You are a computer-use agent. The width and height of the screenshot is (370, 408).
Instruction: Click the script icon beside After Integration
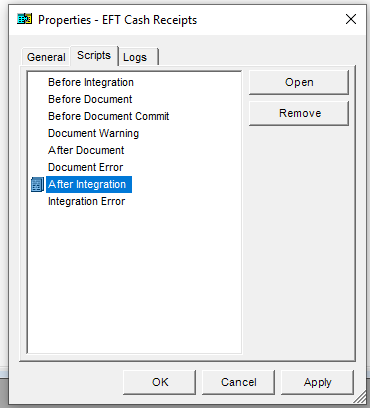click(37, 185)
